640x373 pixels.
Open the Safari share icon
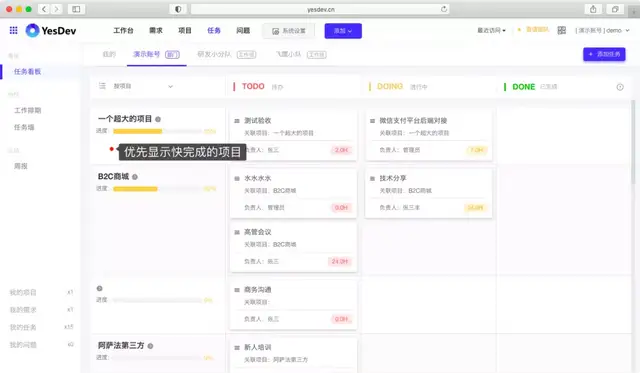point(593,9)
